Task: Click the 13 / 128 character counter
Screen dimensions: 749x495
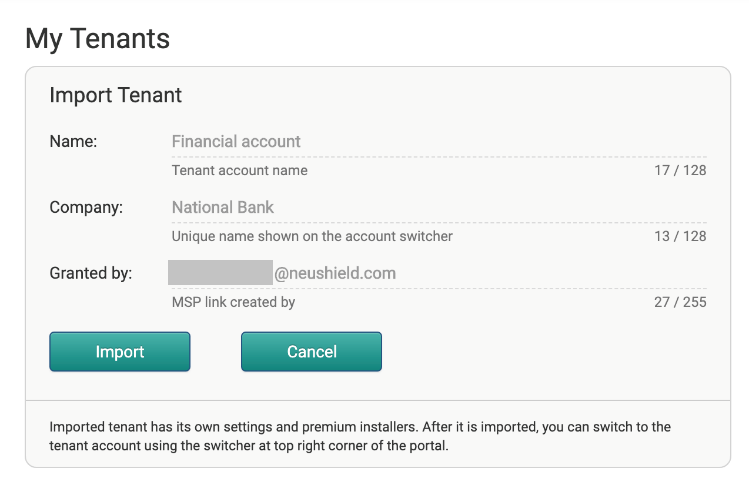Action: [680, 236]
